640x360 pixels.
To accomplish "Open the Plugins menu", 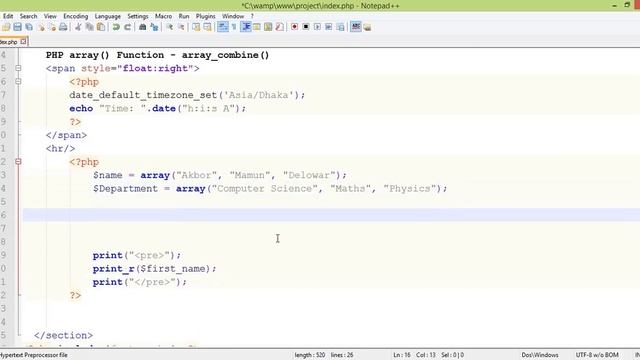I will click(x=205, y=16).
